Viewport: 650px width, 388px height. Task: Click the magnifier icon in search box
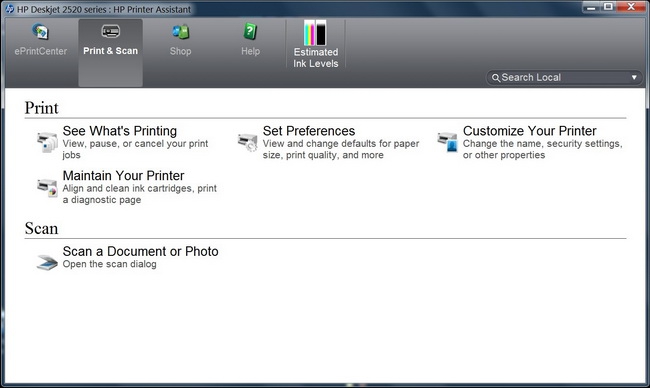click(x=496, y=78)
